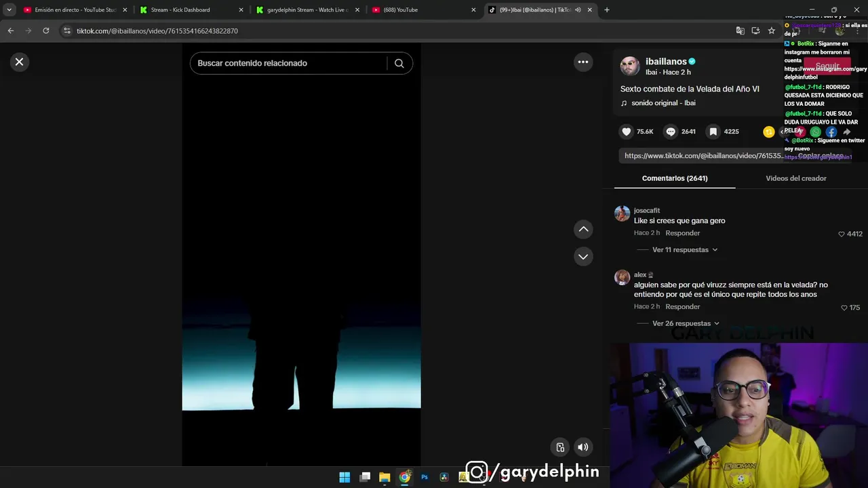868x488 pixels.
Task: Click the Google Translate icon in the address bar
Action: coord(741,30)
